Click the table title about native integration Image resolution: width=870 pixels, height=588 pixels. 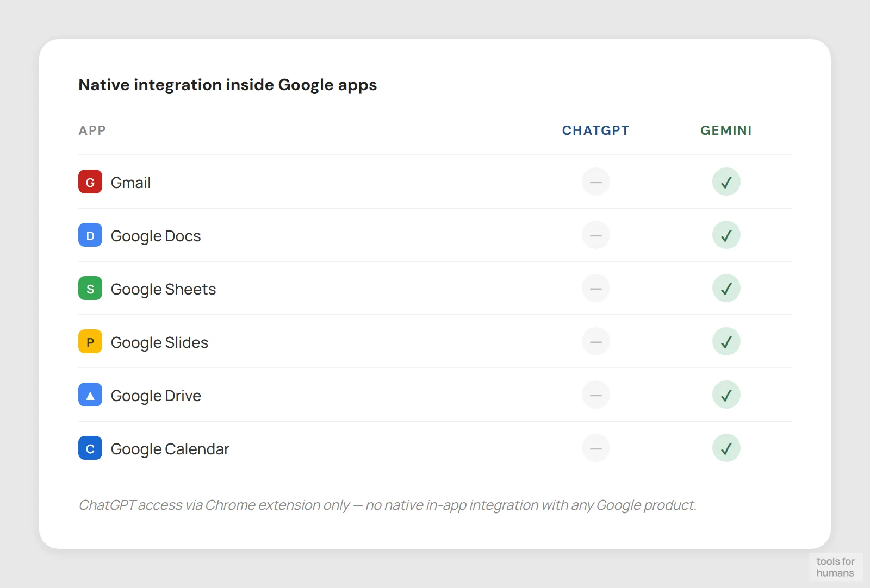[227, 85]
